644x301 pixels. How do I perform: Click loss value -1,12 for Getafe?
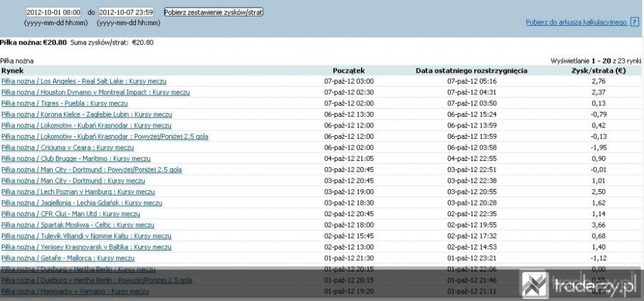(599, 258)
